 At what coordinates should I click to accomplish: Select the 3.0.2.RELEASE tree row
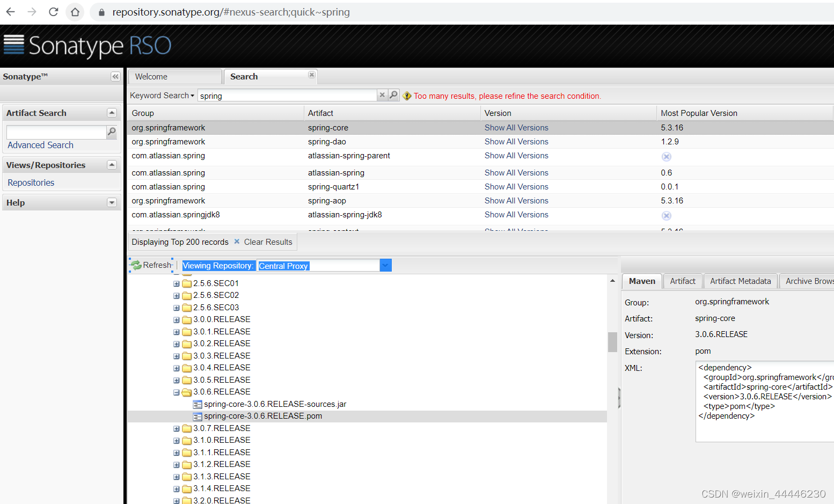367,344
